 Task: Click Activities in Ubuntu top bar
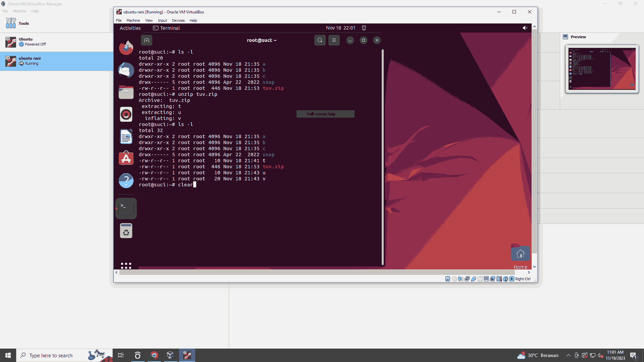(130, 28)
